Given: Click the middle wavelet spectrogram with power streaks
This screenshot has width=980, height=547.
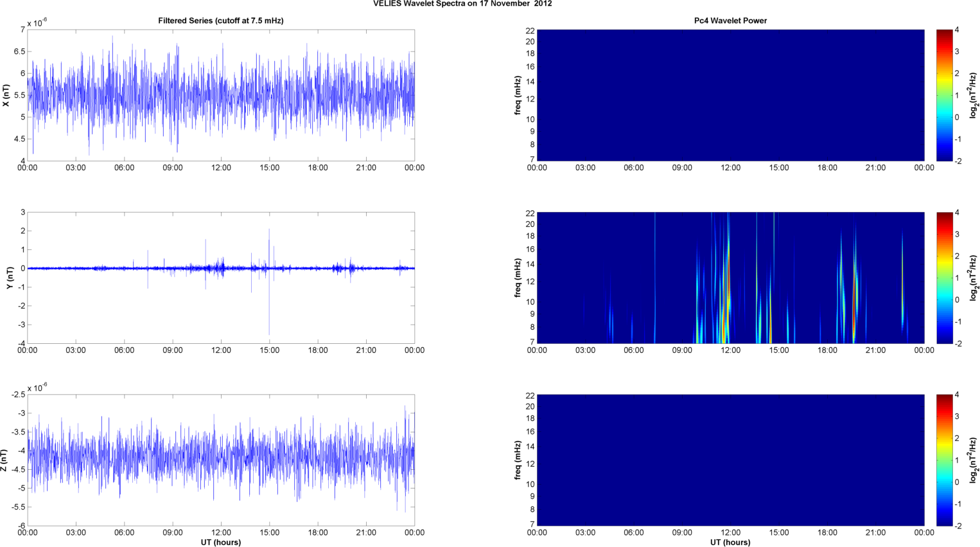Looking at the screenshot, I should coord(730,278).
